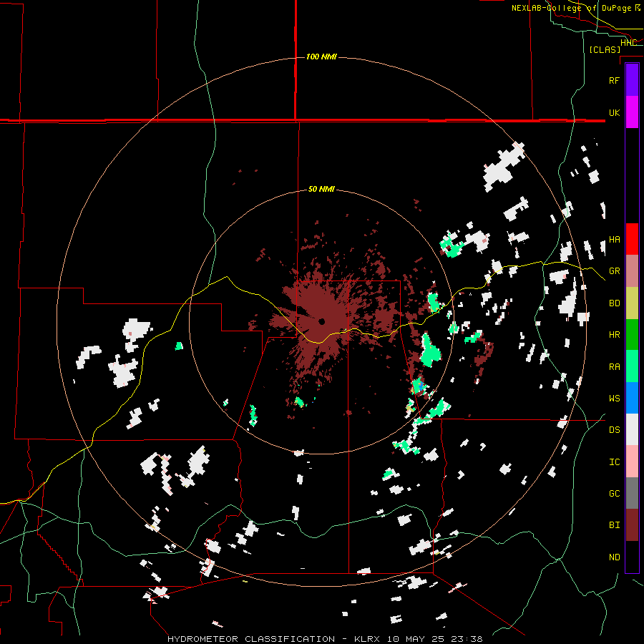Click the IC legend label text

point(614,462)
